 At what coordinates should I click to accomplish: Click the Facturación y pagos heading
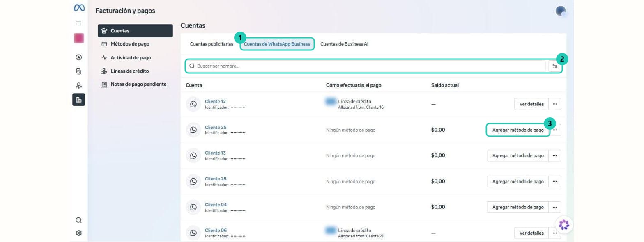(x=125, y=11)
